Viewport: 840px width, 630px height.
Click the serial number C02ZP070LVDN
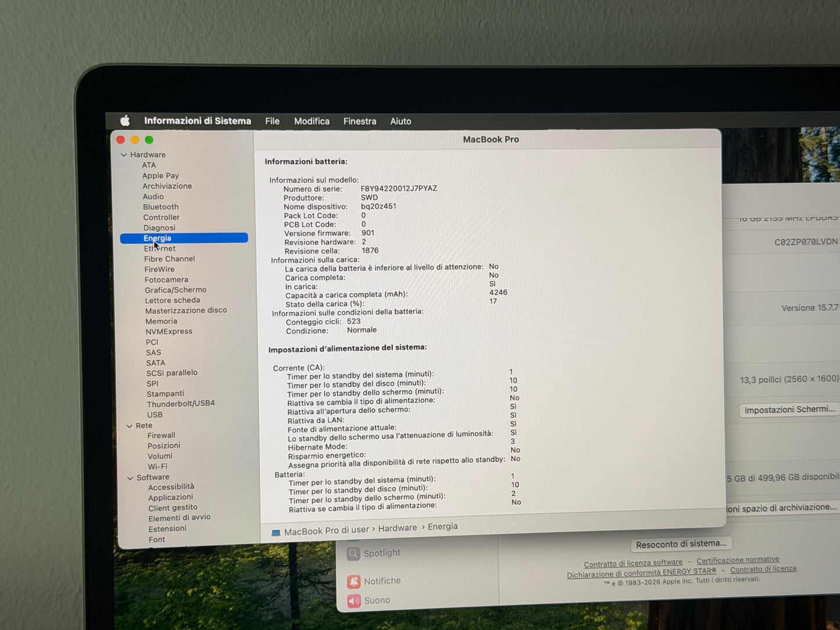tap(806, 242)
